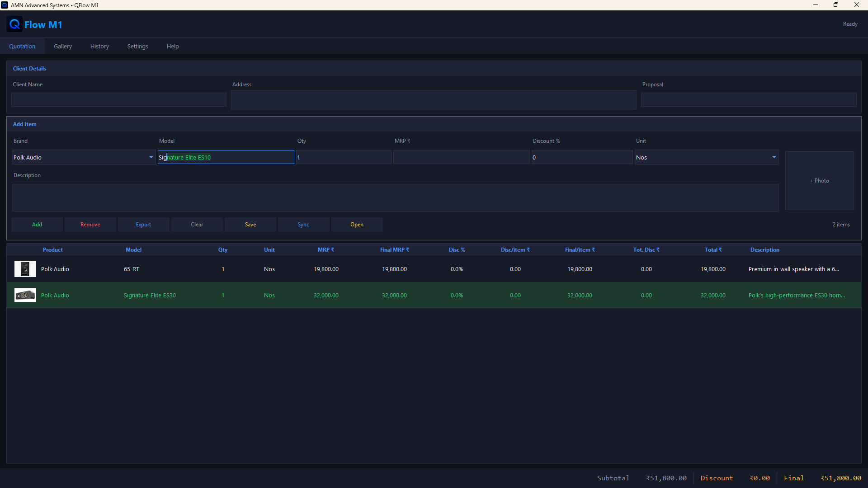Sort by the Model column header

(x=134, y=250)
